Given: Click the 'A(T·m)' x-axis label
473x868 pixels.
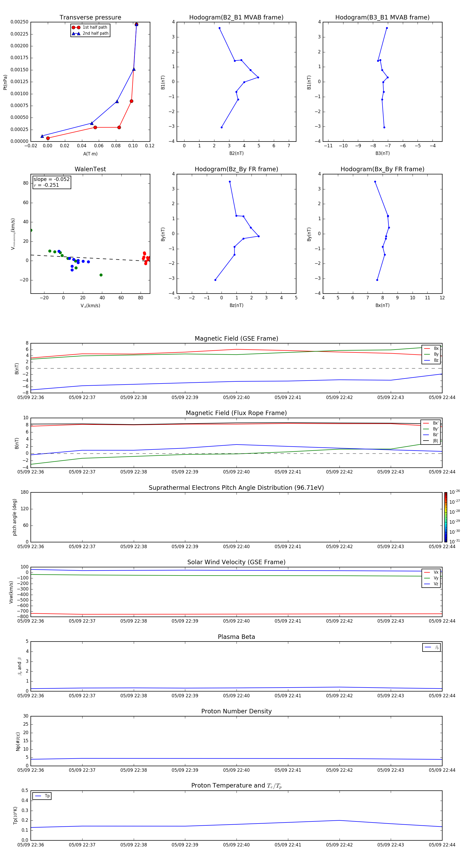Looking at the screenshot, I should click(x=90, y=154).
